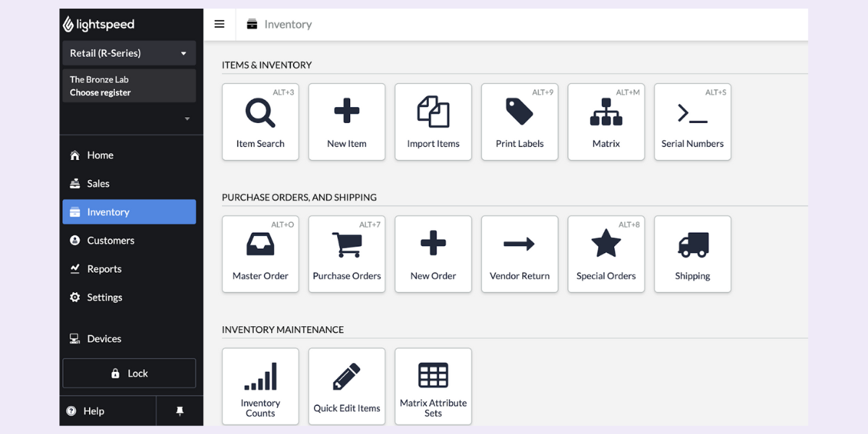The width and height of the screenshot is (868, 434).
Task: Open Purchase Orders
Action: click(346, 254)
